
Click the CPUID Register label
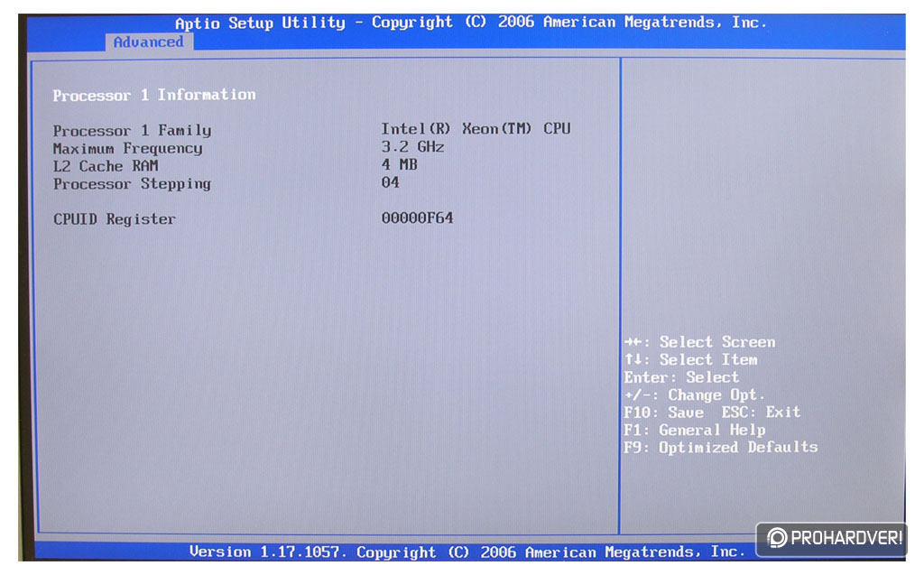pyautogui.click(x=115, y=219)
